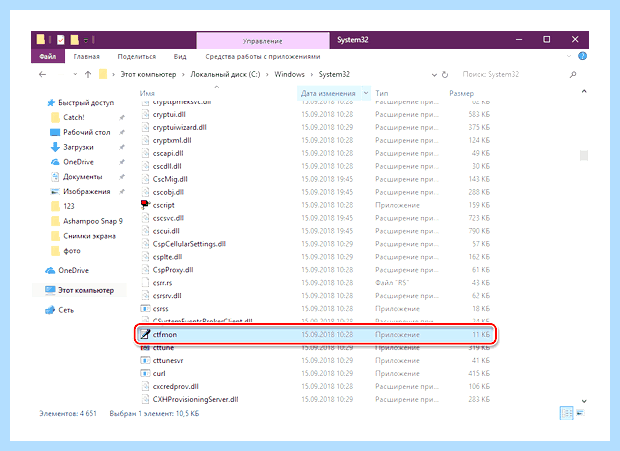The width and height of the screenshot is (620, 451).
Task: Switch to the Главная ribbon tab
Action: point(87,57)
